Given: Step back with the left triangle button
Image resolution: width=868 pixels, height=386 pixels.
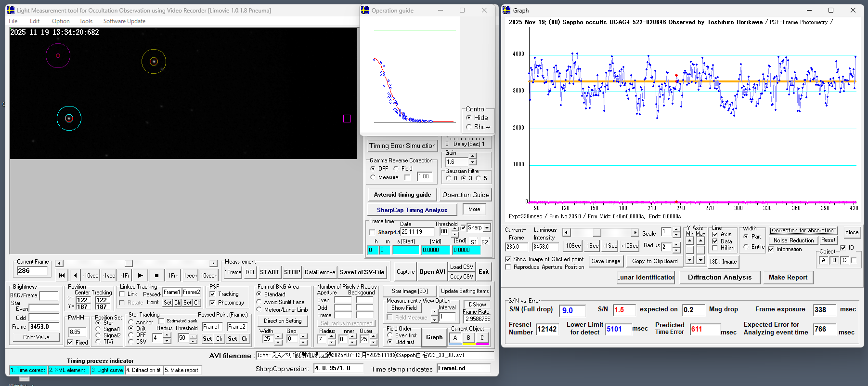Looking at the screenshot, I should 76,275.
